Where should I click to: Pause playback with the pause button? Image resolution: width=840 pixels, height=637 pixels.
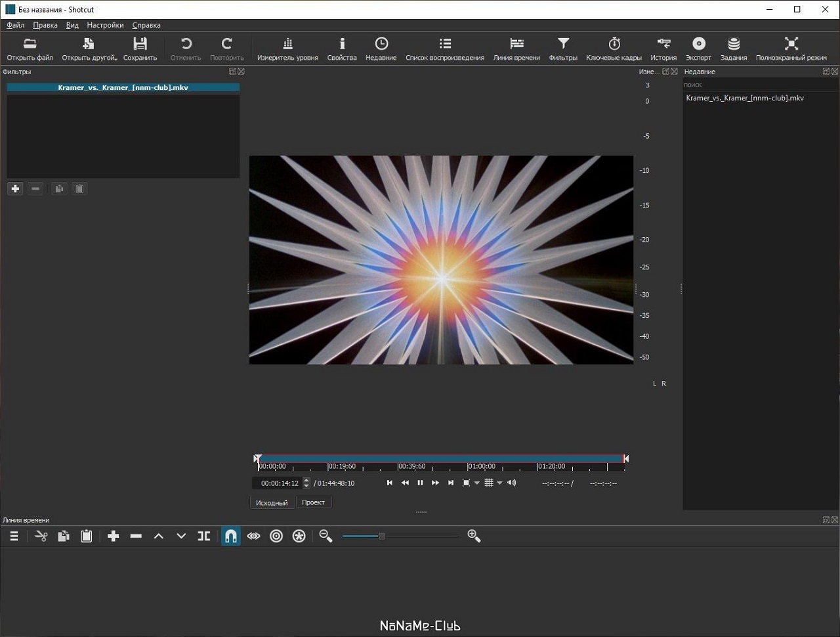(420, 483)
